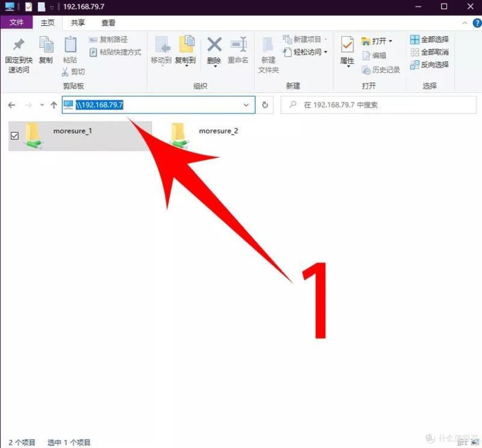Image resolution: width=482 pixels, height=448 pixels.
Task: Click the Copy (复制) ribbon button
Action: click(46, 49)
